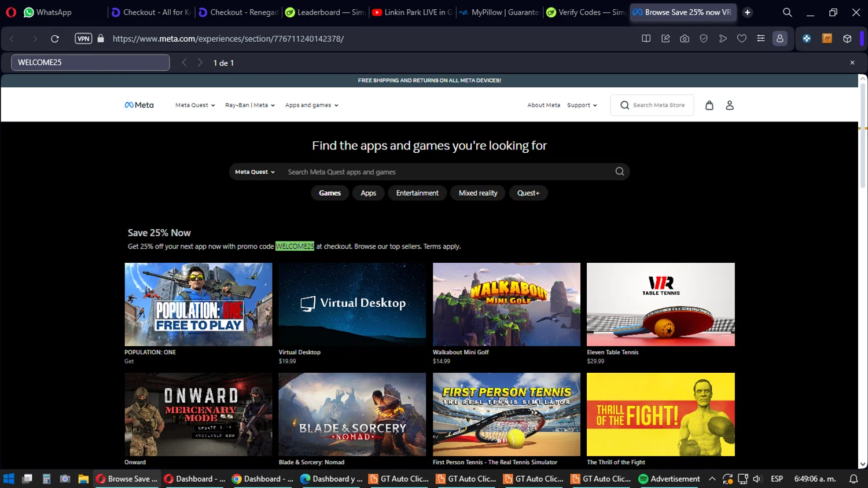Reload the current page

click(55, 39)
